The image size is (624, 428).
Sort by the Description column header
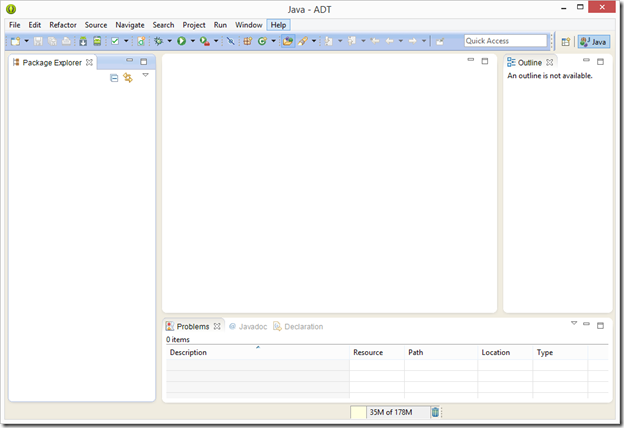tap(258, 352)
